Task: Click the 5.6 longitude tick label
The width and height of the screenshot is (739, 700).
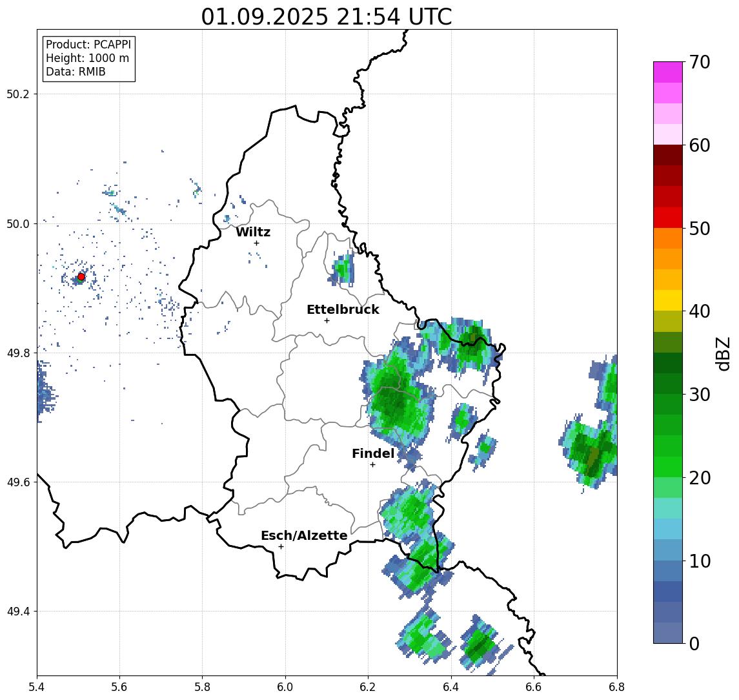Action: point(119,687)
